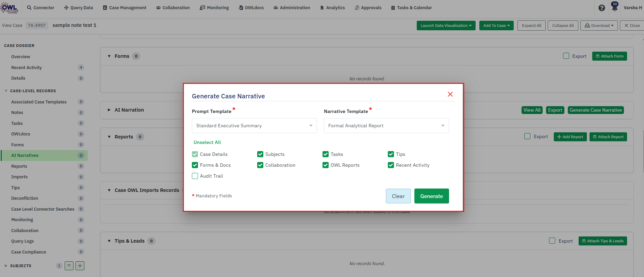This screenshot has width=644, height=277.
Task: Click the Expand All button
Action: click(x=532, y=26)
